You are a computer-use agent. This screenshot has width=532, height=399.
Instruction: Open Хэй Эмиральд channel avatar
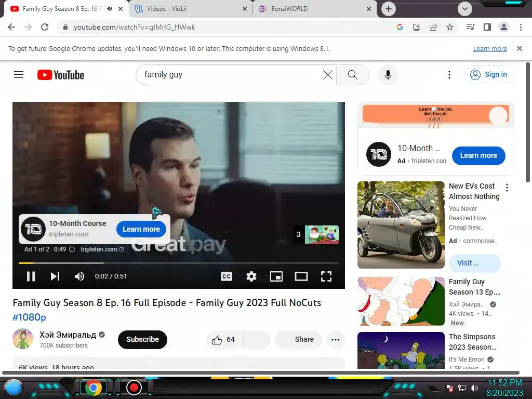23,339
